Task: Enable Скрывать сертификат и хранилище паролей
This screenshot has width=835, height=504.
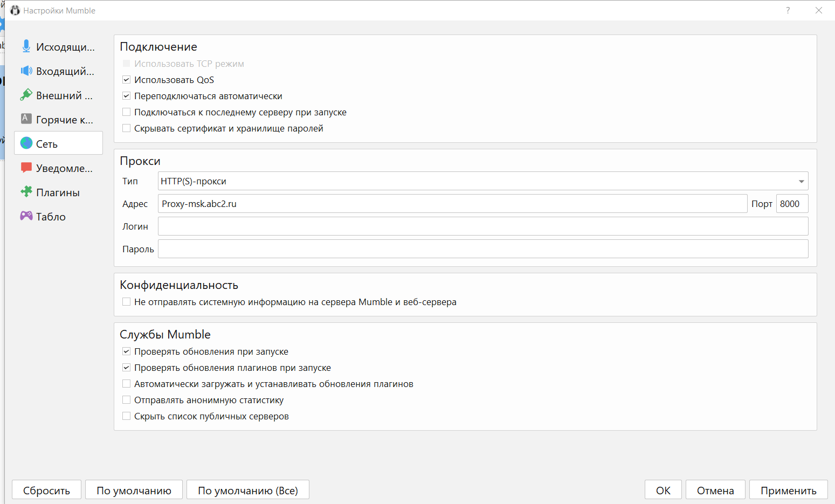Action: click(x=126, y=128)
